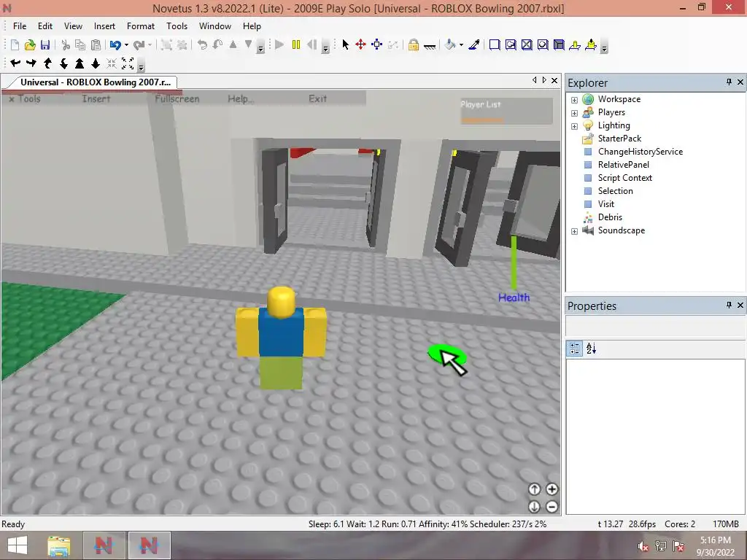This screenshot has width=747, height=560.
Task: Select the blue Resize handles tool
Action: (377, 44)
